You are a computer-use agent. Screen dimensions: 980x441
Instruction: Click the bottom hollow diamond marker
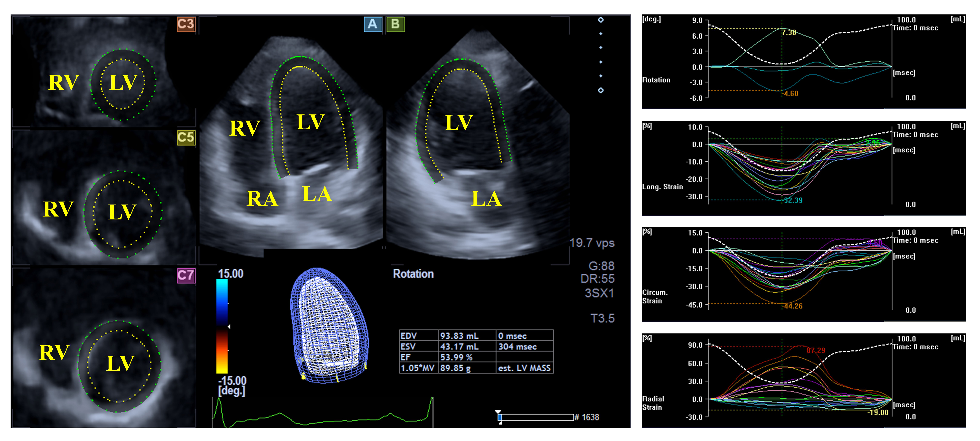pos(601,91)
